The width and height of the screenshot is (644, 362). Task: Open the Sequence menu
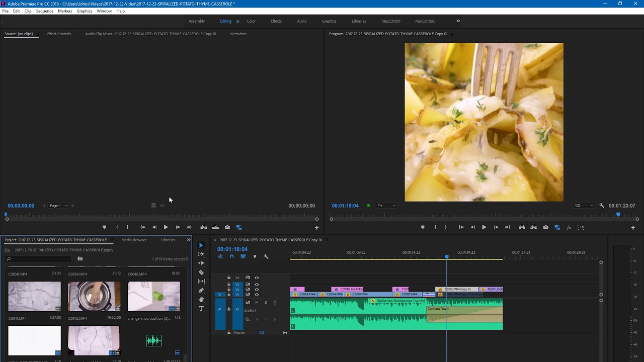pyautogui.click(x=44, y=11)
